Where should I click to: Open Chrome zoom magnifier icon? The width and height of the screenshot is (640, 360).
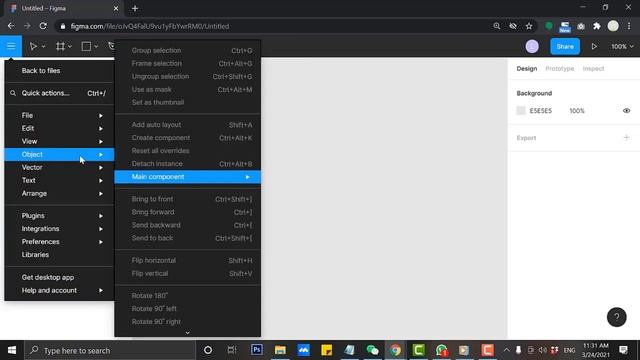coord(496,26)
